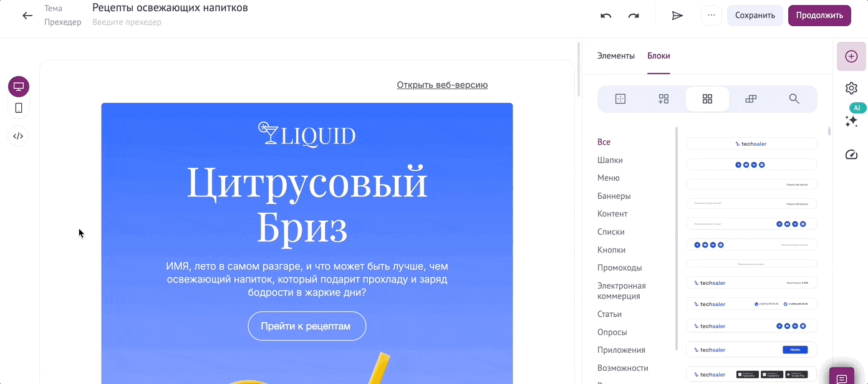Viewport: 868px width, 384px height.
Task: Pick the centered social icons block thumbnail
Action: point(751,165)
